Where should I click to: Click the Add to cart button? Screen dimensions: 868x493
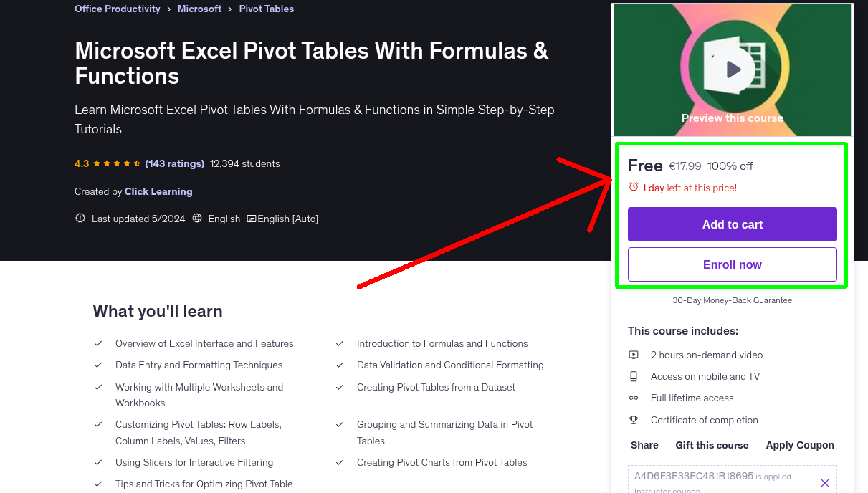732,224
